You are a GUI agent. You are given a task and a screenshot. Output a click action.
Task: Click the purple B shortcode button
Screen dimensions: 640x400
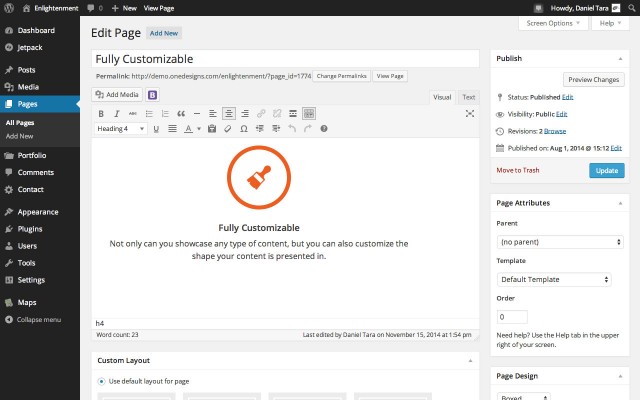[153, 95]
